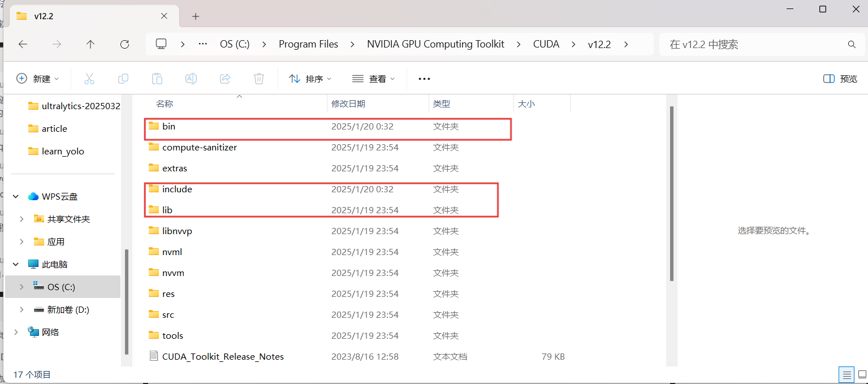Click the Delete trash icon
Image resolution: width=868 pixels, height=384 pixels.
point(259,79)
